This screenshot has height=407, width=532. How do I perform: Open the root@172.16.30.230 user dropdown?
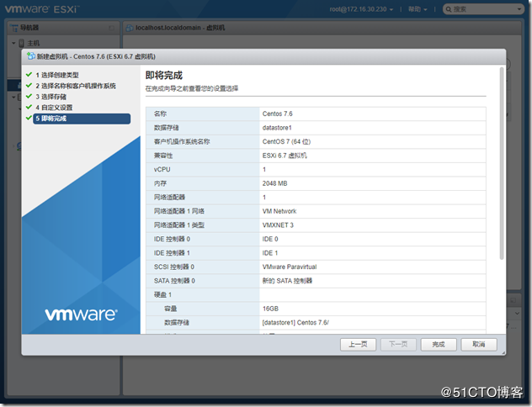click(361, 9)
